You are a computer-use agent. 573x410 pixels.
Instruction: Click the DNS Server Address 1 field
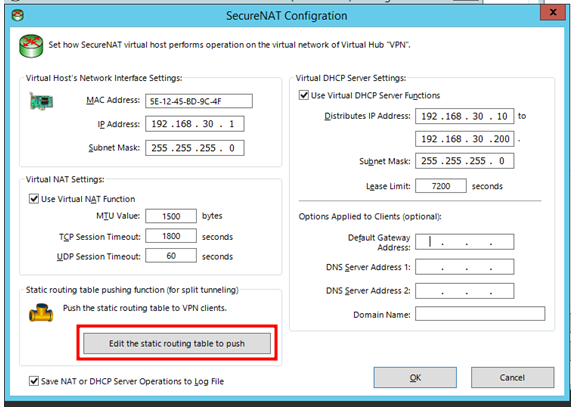click(464, 267)
